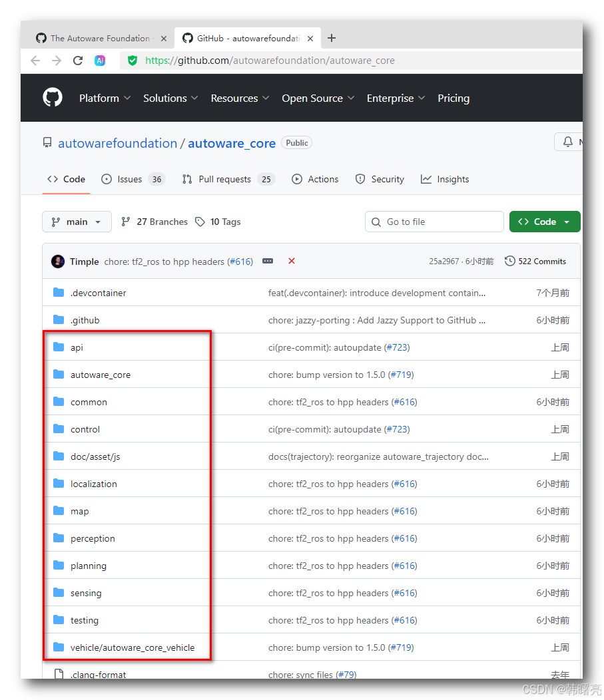
Task: Open the green Code dropdown button
Action: (x=545, y=222)
